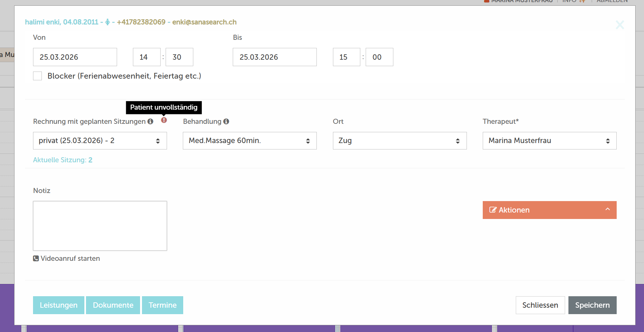Click the phone icon for Videoanruf starten

36,258
